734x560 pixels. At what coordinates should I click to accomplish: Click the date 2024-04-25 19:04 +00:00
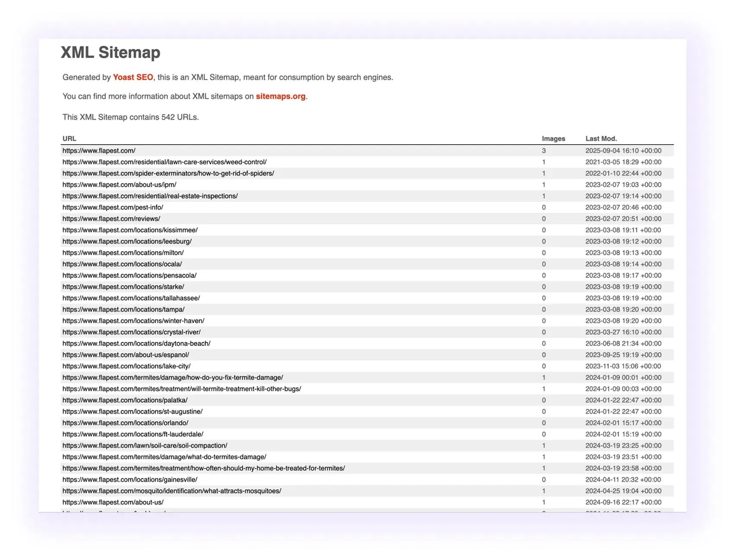(623, 491)
